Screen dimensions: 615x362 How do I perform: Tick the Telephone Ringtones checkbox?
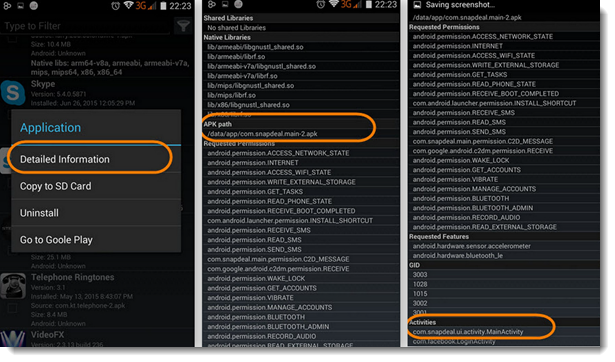click(x=13, y=309)
